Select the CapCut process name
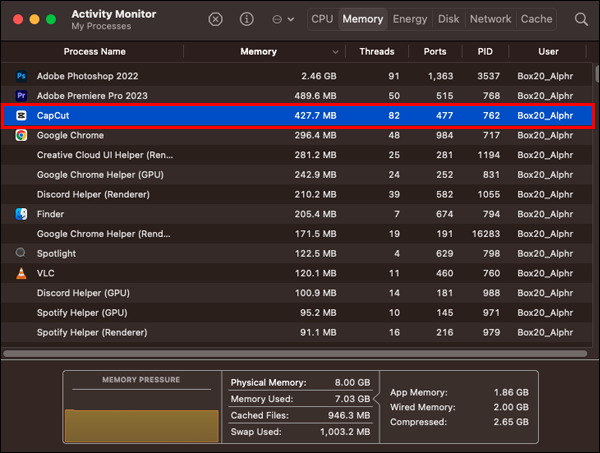This screenshot has height=453, width=600. (53, 116)
